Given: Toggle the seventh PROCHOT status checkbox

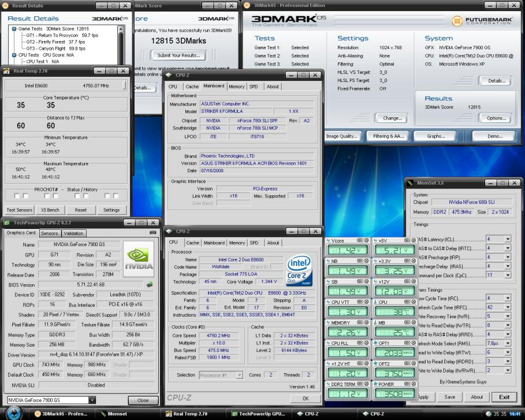Looking at the screenshot, I should click(107, 196).
